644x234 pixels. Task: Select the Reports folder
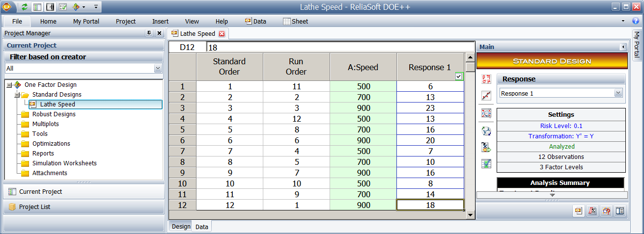coord(43,154)
